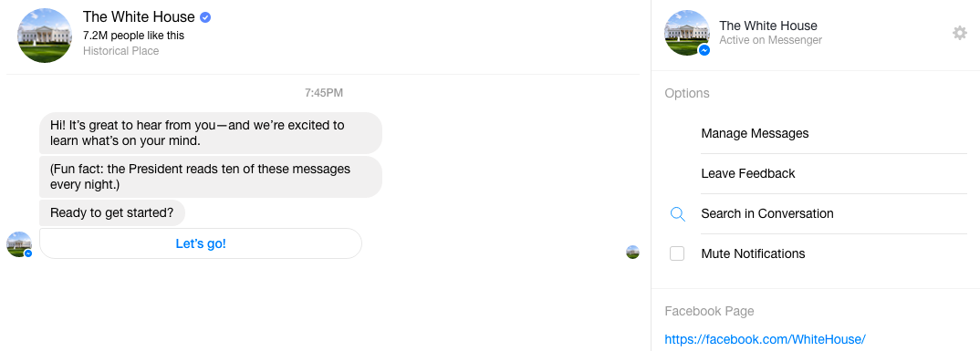Viewport: 980px width, 351px height.
Task: Click the 7:45PM timestamp
Action: 324,93
